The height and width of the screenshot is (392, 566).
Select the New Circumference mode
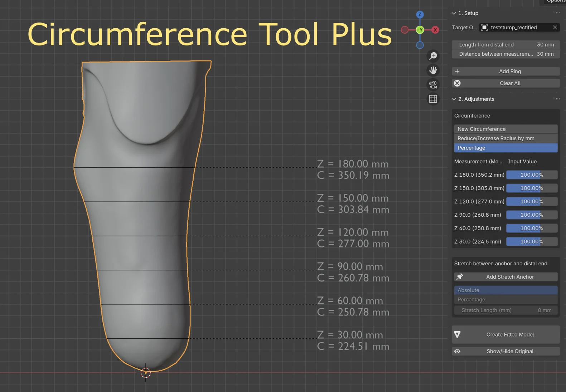[505, 129]
